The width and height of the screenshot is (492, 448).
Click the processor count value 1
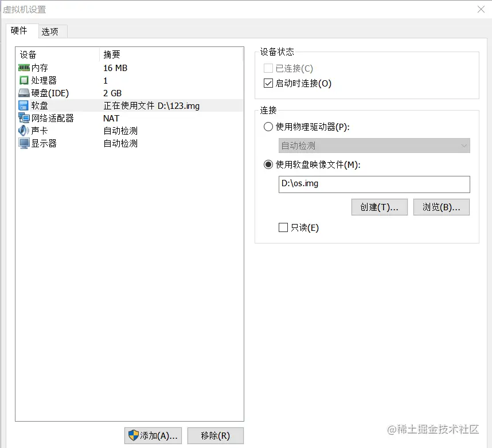[106, 81]
